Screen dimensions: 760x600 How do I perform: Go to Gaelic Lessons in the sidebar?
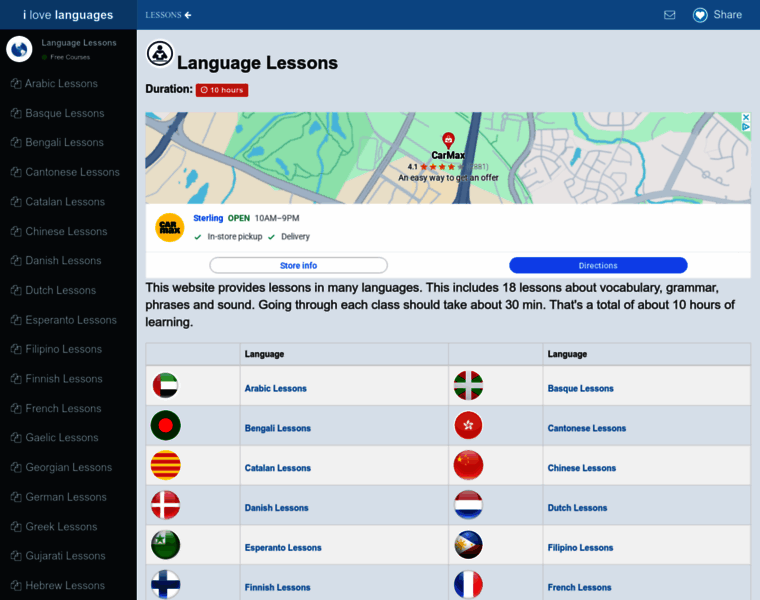(62, 438)
